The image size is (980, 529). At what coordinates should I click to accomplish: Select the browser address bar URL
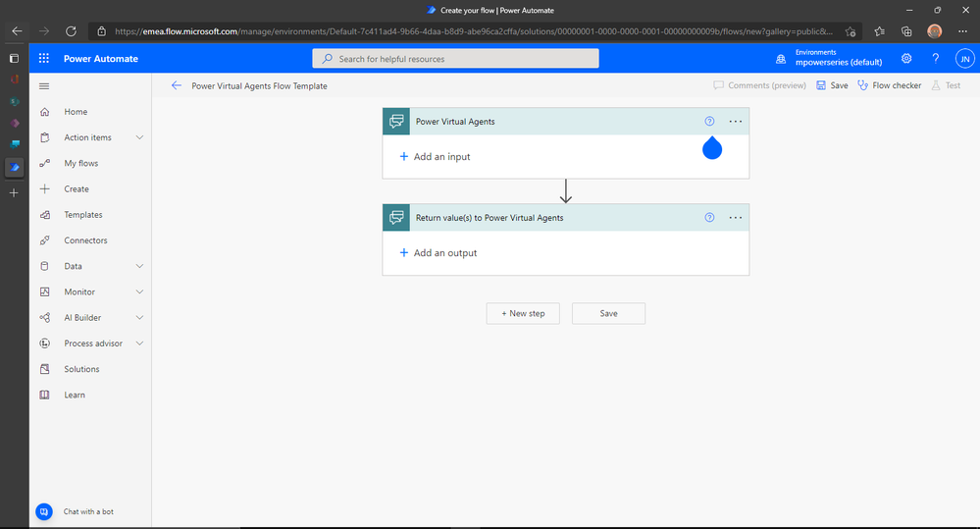click(473, 31)
